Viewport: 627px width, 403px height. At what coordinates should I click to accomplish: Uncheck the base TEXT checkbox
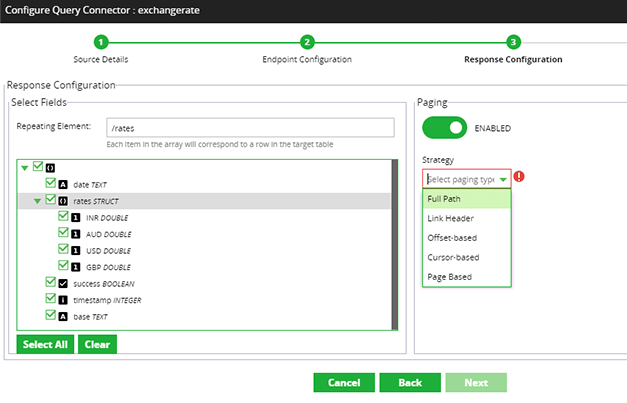tap(50, 315)
